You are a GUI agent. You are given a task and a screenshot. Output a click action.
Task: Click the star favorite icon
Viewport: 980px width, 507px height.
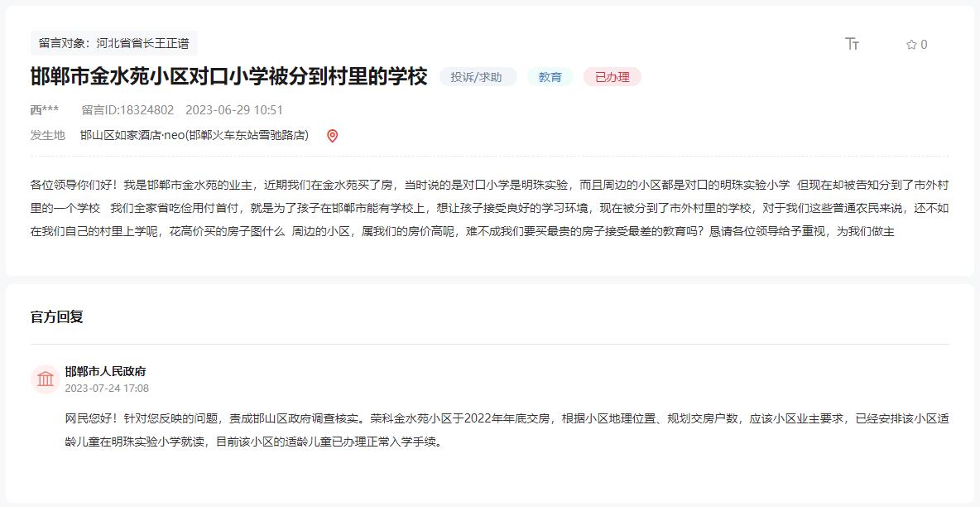pos(911,45)
